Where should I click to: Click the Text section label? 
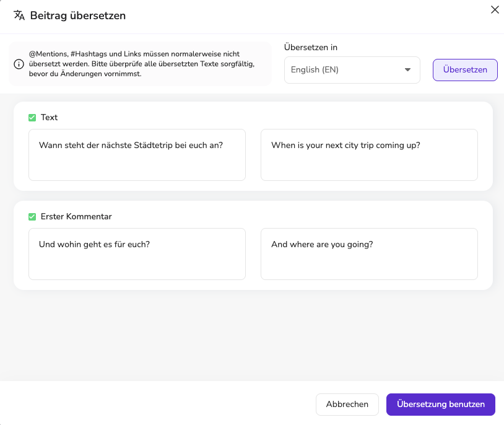click(x=49, y=118)
